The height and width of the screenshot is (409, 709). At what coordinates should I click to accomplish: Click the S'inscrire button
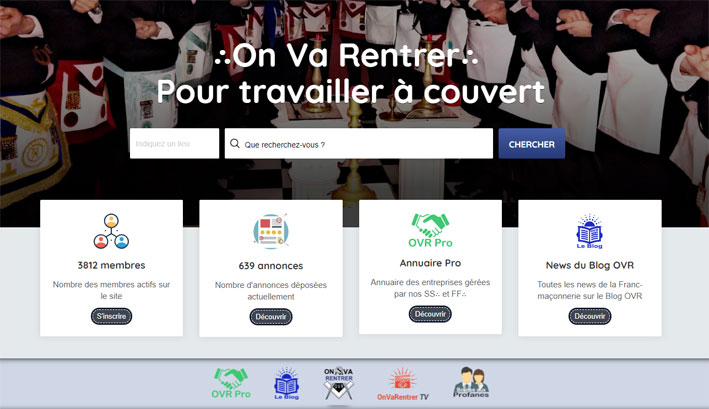(x=111, y=316)
